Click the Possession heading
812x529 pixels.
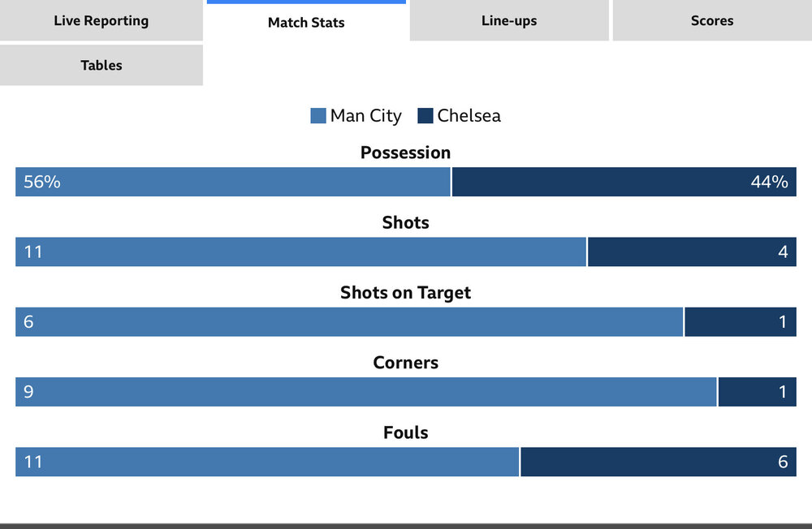405,153
